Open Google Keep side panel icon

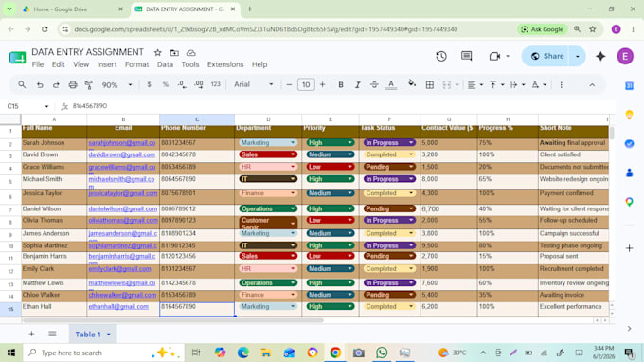(629, 115)
